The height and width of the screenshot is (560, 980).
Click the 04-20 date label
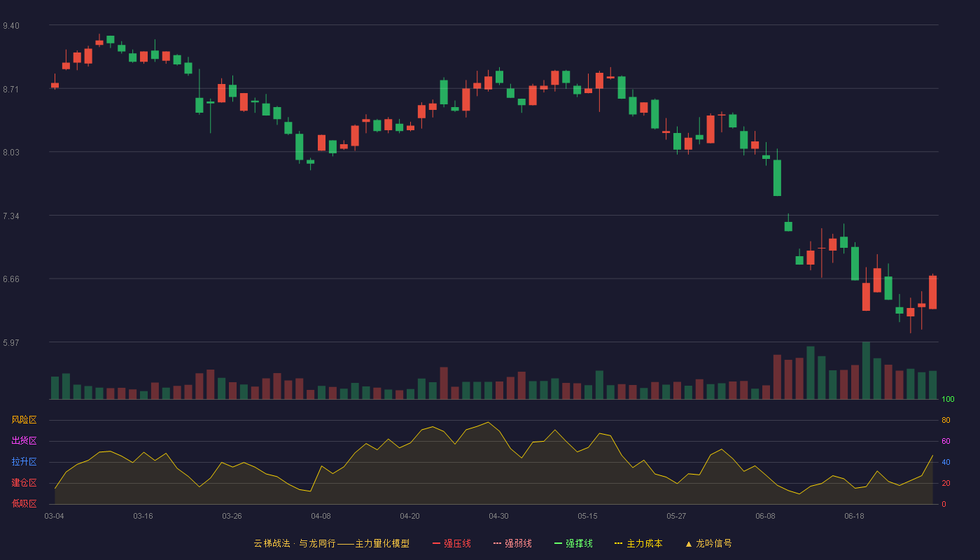(409, 516)
